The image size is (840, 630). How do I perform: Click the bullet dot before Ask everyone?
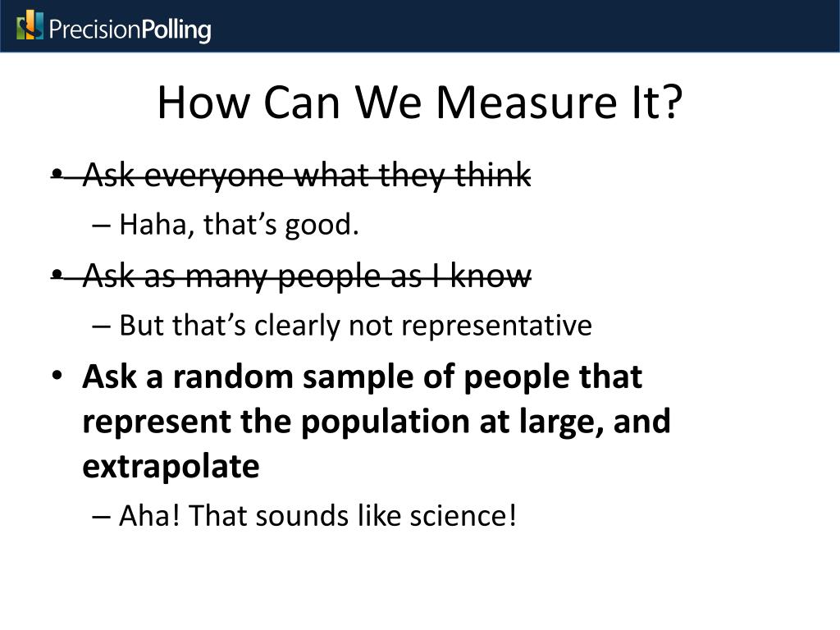coord(57,174)
